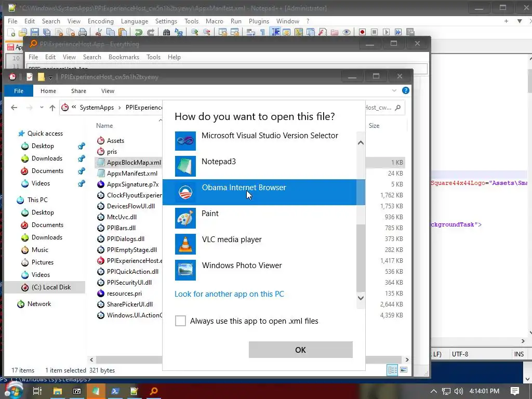Switch Explorer to details view icon
532x399 pixels.
392,370
